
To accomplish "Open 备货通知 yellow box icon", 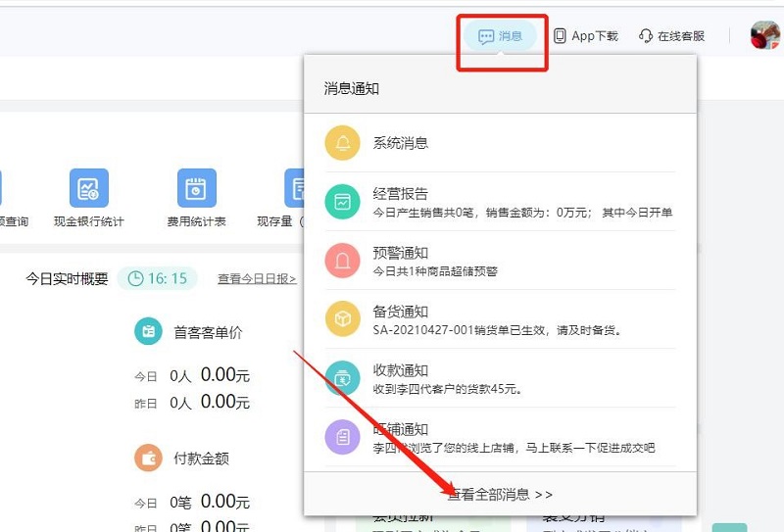I will [342, 319].
